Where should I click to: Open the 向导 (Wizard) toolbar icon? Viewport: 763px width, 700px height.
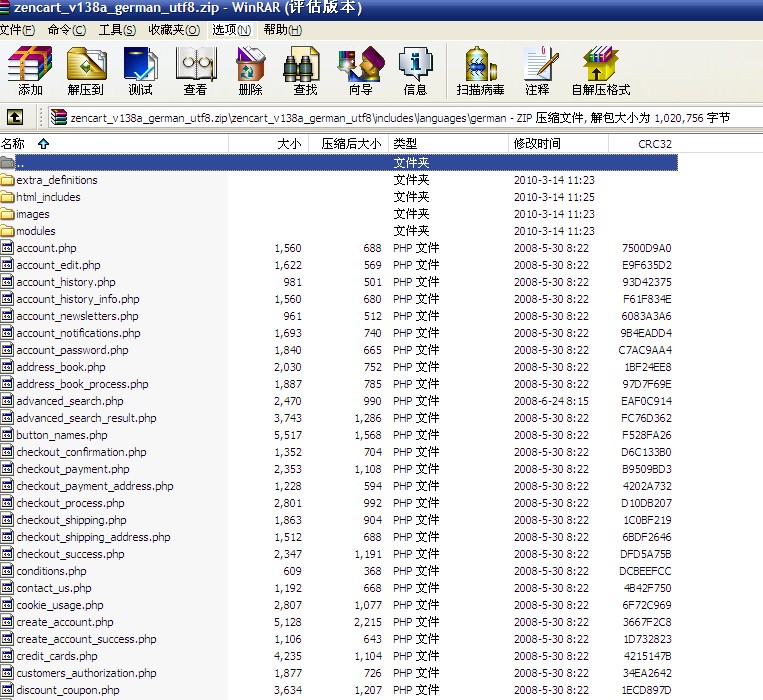coord(361,64)
